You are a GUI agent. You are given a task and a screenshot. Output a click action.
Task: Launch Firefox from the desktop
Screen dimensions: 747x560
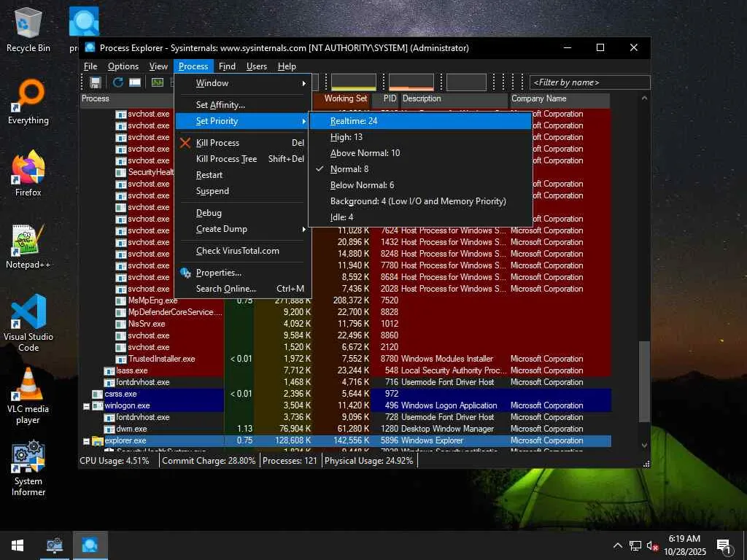click(x=28, y=174)
